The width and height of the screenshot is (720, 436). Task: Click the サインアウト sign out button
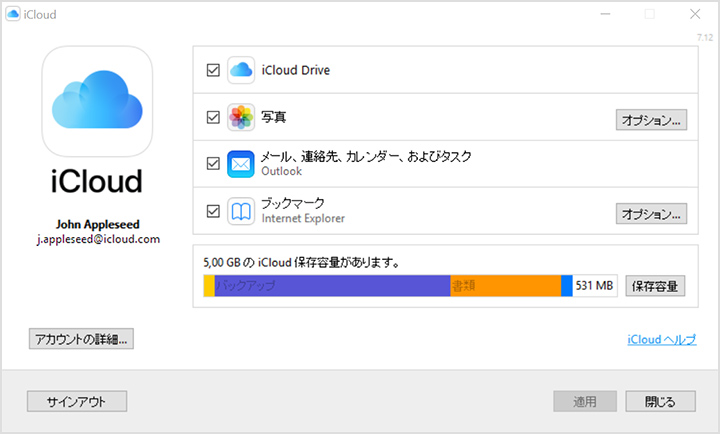(x=77, y=402)
